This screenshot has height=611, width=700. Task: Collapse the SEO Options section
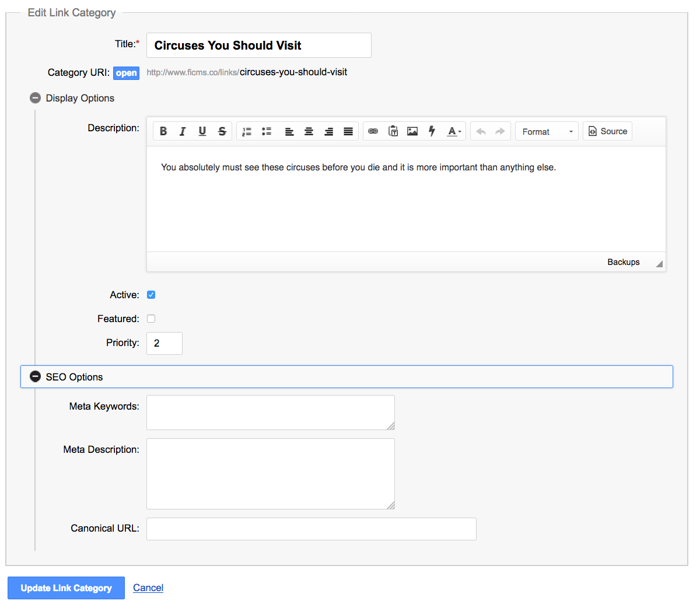coord(36,377)
